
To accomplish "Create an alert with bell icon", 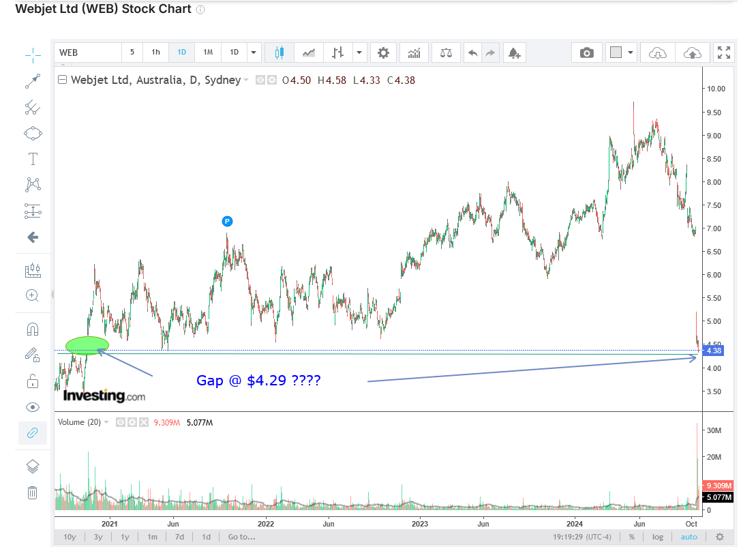I will click(515, 53).
